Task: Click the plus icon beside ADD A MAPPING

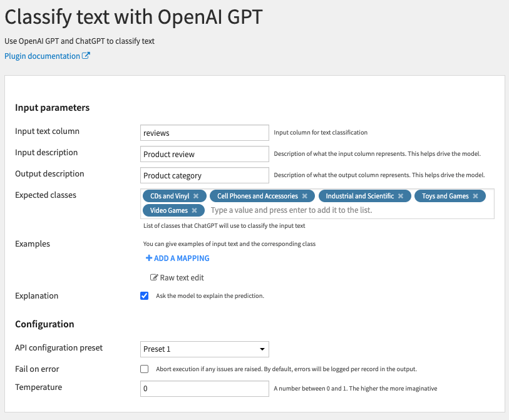Action: point(148,258)
